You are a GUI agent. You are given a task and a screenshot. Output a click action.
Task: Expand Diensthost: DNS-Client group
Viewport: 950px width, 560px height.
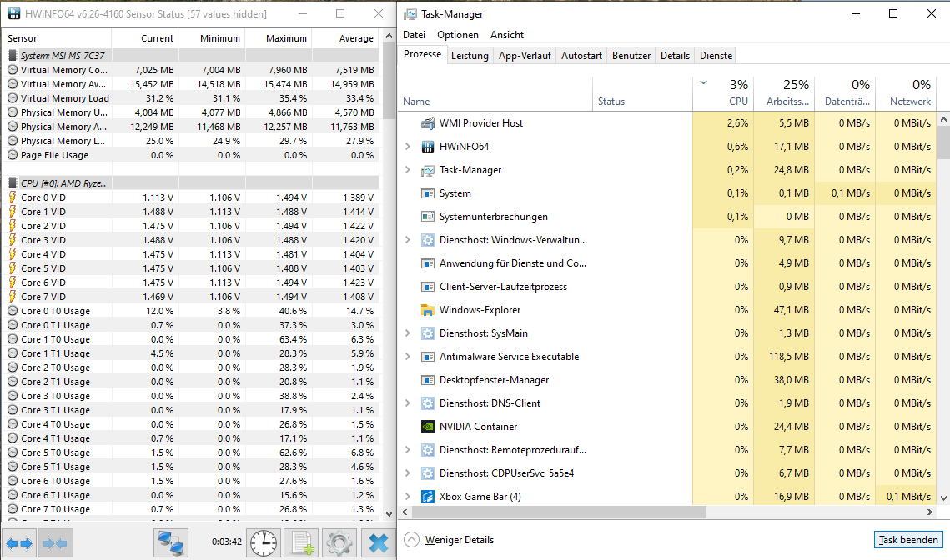408,403
